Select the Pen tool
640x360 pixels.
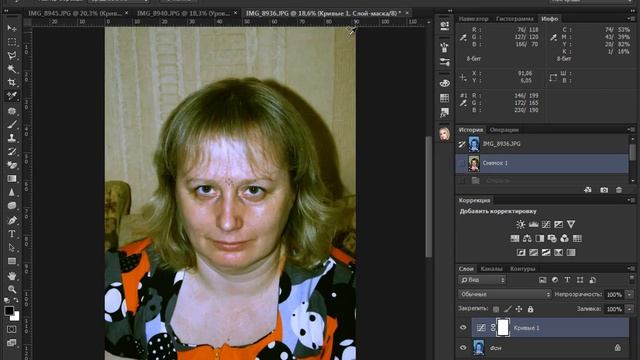[12, 220]
